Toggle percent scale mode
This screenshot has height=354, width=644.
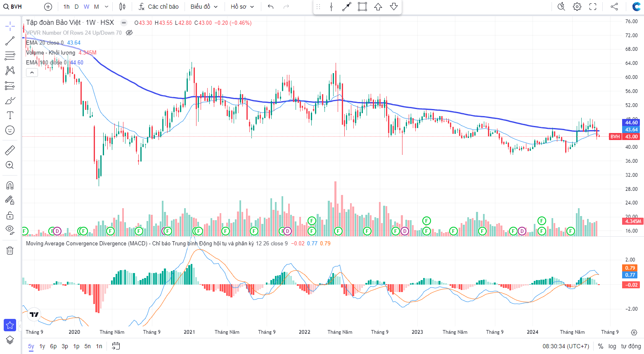[601, 346]
